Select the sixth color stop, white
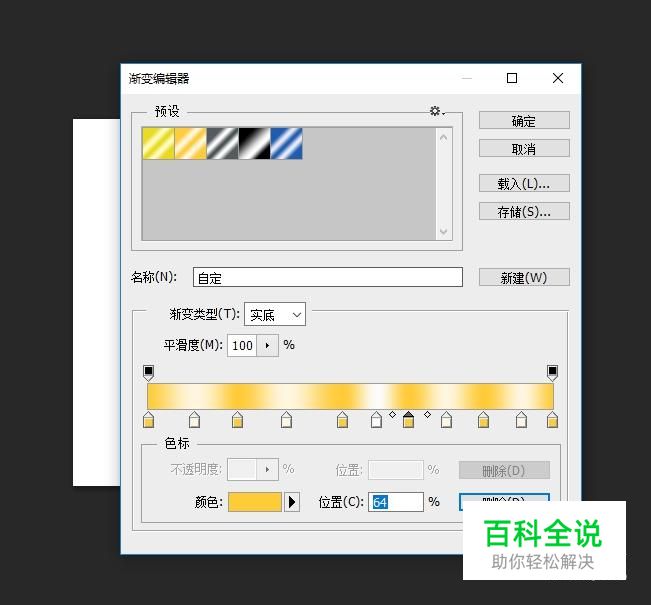 [x=376, y=420]
